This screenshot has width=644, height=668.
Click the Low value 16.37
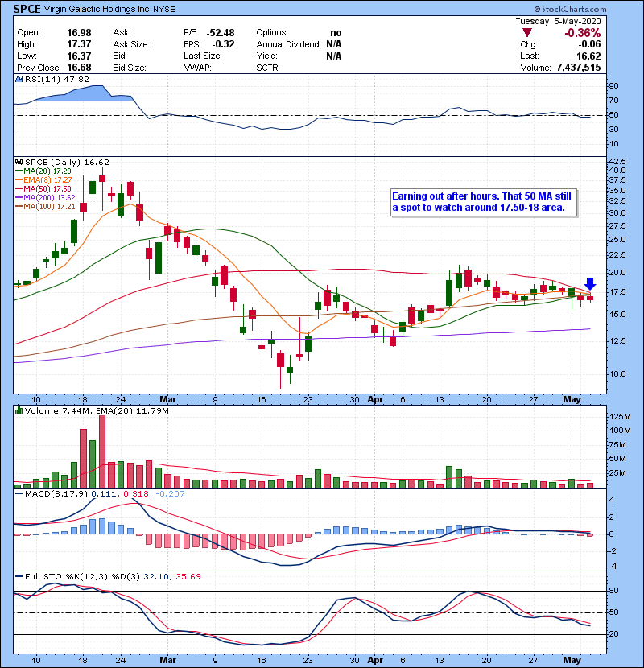(79, 56)
